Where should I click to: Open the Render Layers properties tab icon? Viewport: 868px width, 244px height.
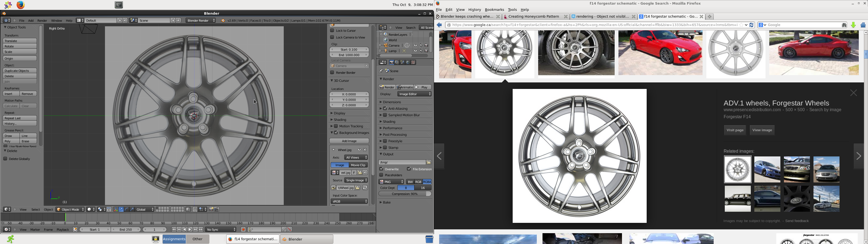397,62
